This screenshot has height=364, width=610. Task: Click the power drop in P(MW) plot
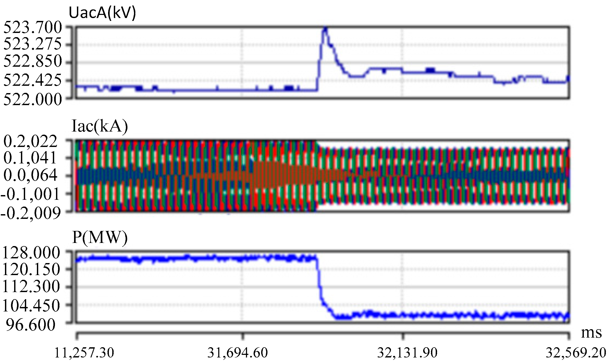[320, 285]
